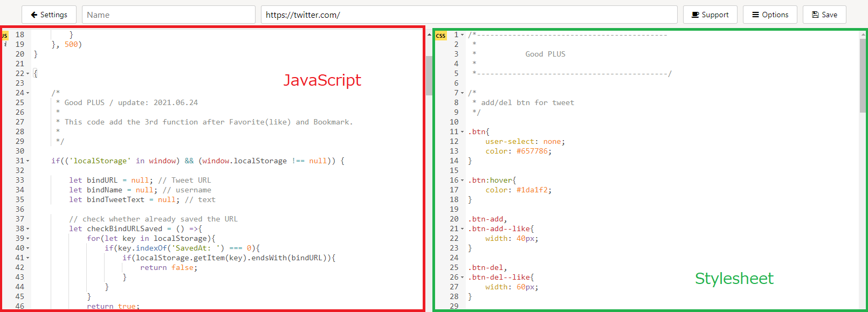Click the info marker beside JavaScript line 19

5,44
